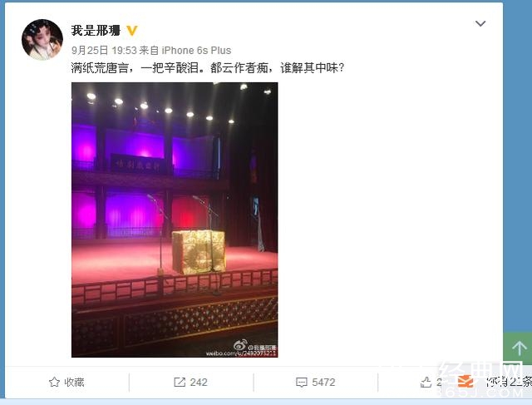Open the 我是邢珊 profile name link
The width and height of the screenshot is (532, 405).
point(96,31)
